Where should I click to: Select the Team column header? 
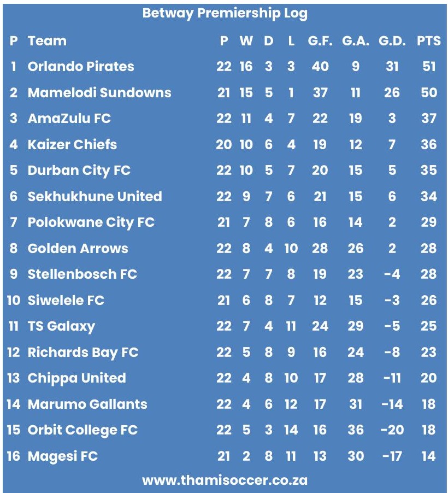[x=47, y=40]
